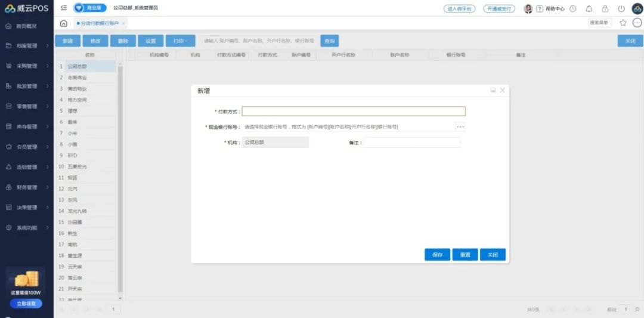Viewport: 644px width, 318px height.
Task: Switch to the 分店付款银行账户 tab
Action: [x=99, y=23]
